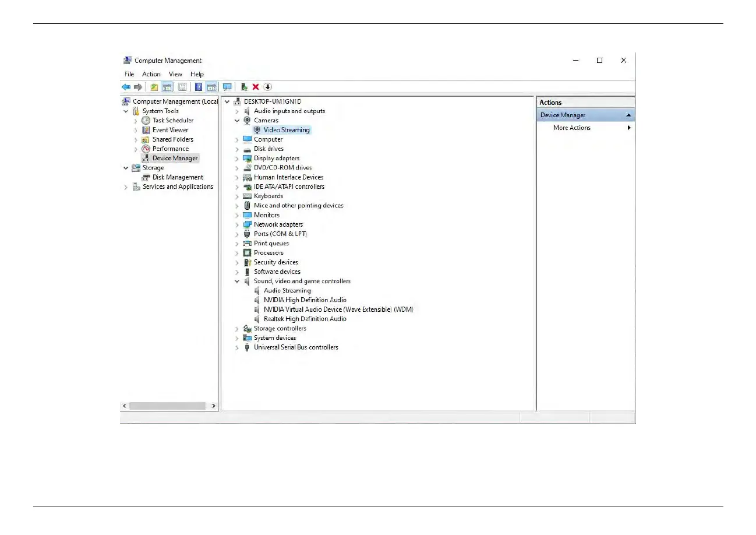Image resolution: width=756 pixels, height=535 pixels.
Task: Collapse the Sound, video and game controllers node
Action: (x=237, y=281)
